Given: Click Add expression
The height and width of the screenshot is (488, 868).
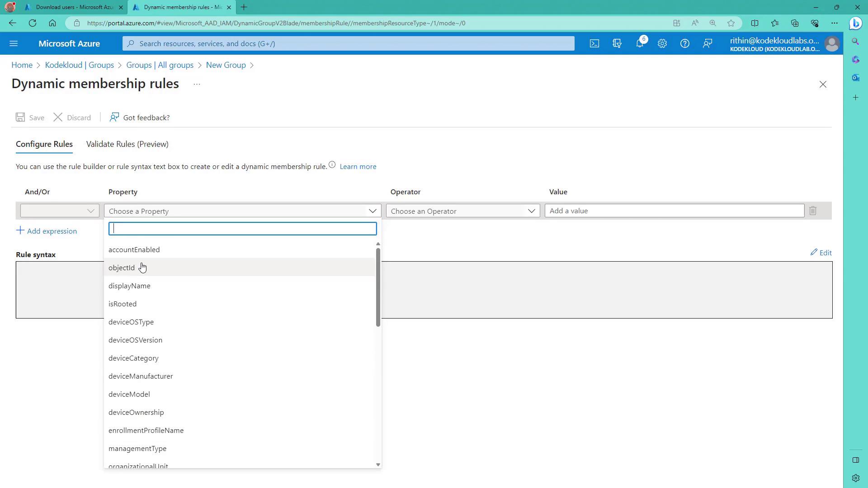Looking at the screenshot, I should click(47, 231).
